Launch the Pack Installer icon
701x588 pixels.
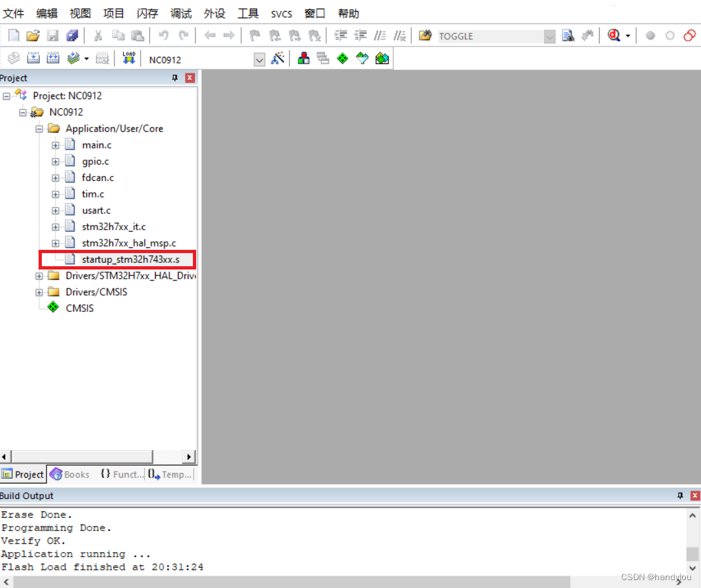383,59
